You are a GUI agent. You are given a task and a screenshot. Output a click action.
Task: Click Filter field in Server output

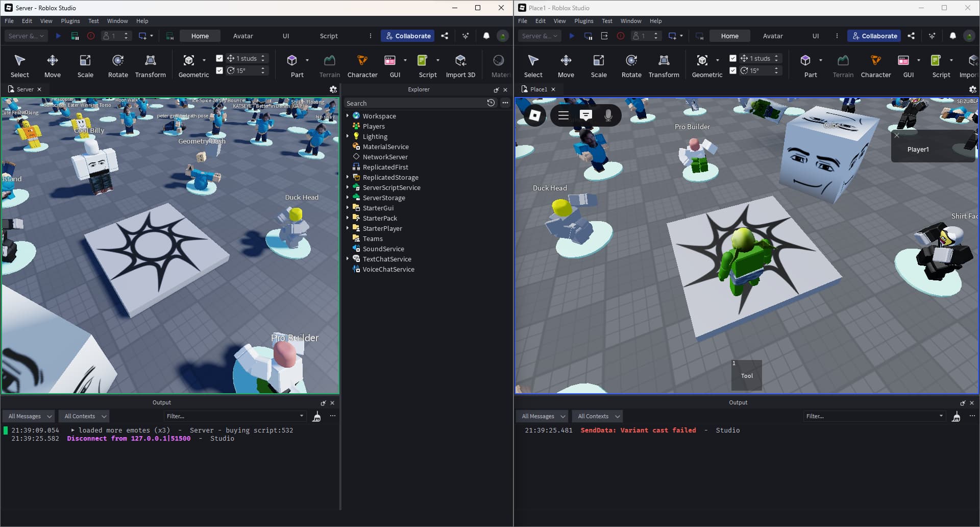[234, 416]
